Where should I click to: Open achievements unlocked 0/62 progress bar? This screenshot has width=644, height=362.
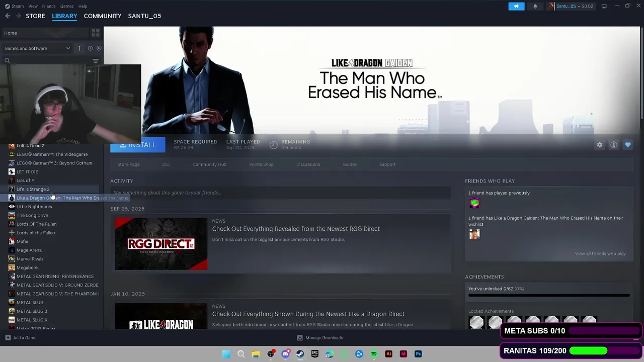[x=549, y=295]
